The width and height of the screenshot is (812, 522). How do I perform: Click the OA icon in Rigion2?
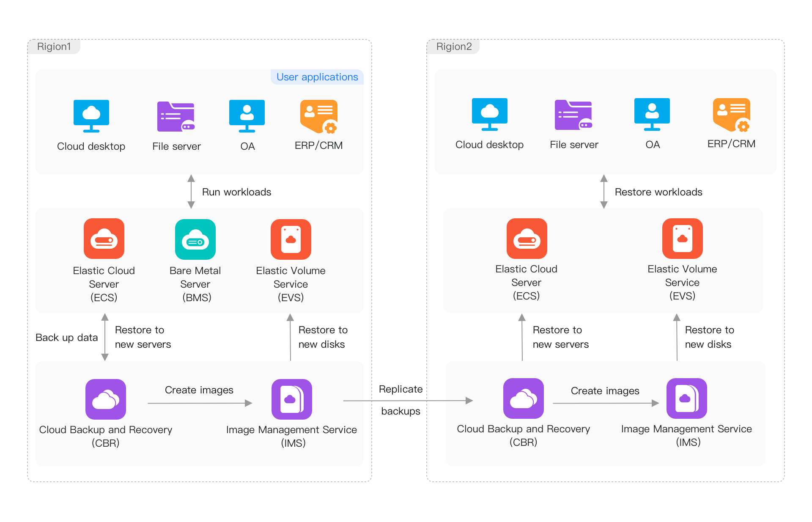point(652,114)
